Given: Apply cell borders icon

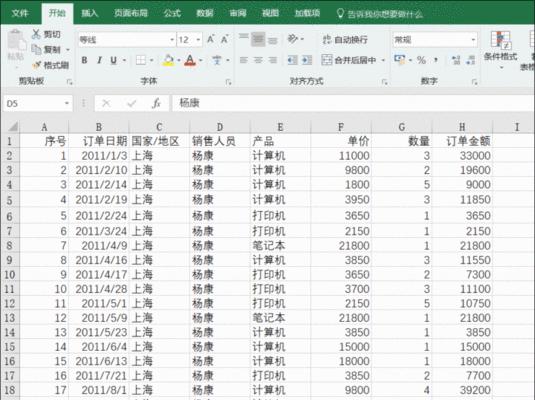Looking at the screenshot, I should tap(141, 60).
